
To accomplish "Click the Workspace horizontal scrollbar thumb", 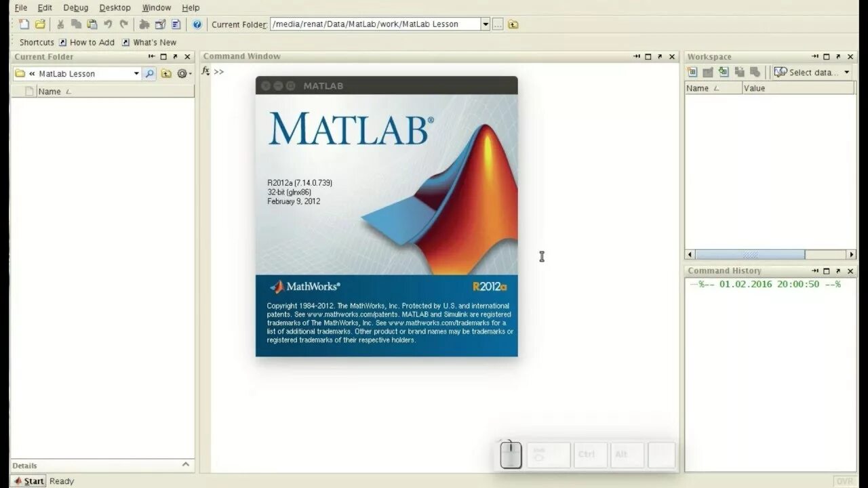I will click(x=750, y=255).
